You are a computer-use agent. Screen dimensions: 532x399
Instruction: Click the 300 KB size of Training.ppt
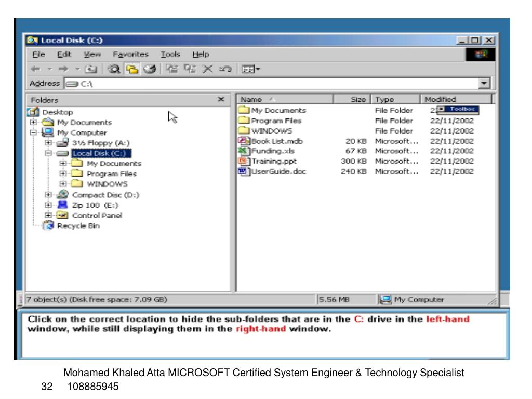tap(353, 161)
